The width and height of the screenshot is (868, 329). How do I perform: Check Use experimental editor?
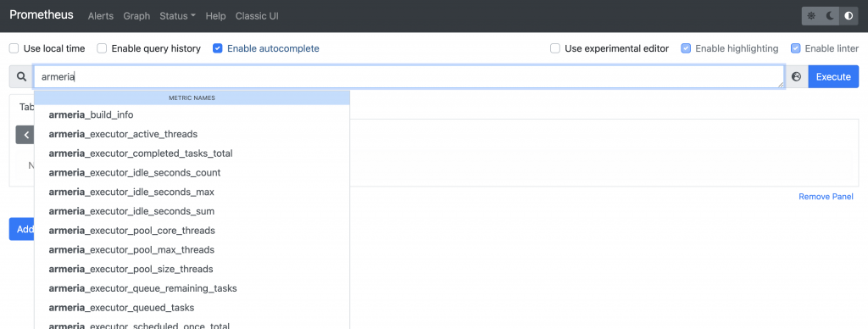tap(555, 48)
